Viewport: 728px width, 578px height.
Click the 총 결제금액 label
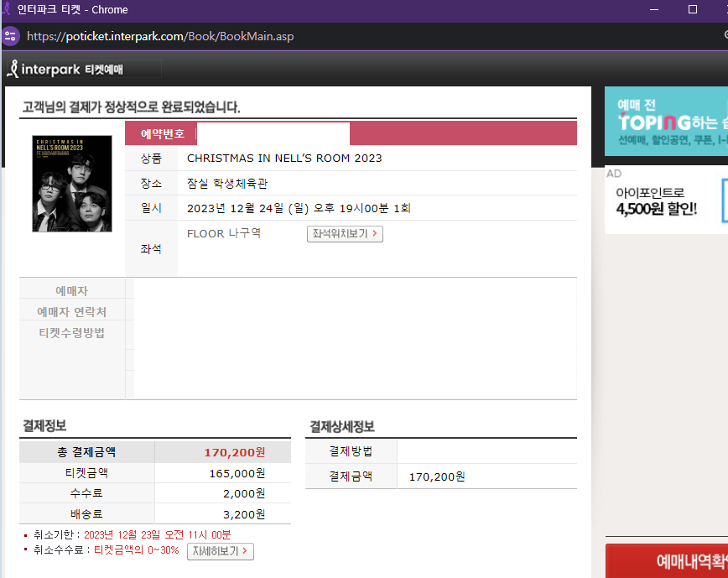click(86, 452)
